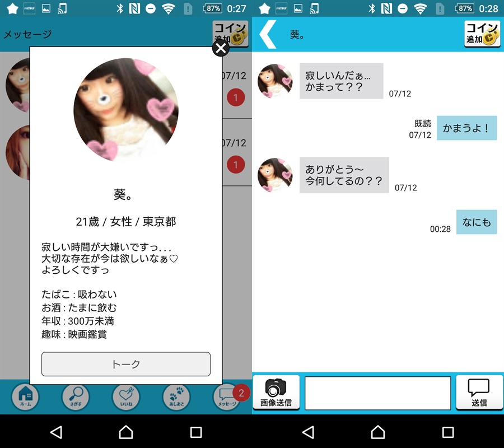Viewport: 504px width, 448px height.
Task: Tap avatar beside 寂しいんだぁ message
Action: [275, 81]
